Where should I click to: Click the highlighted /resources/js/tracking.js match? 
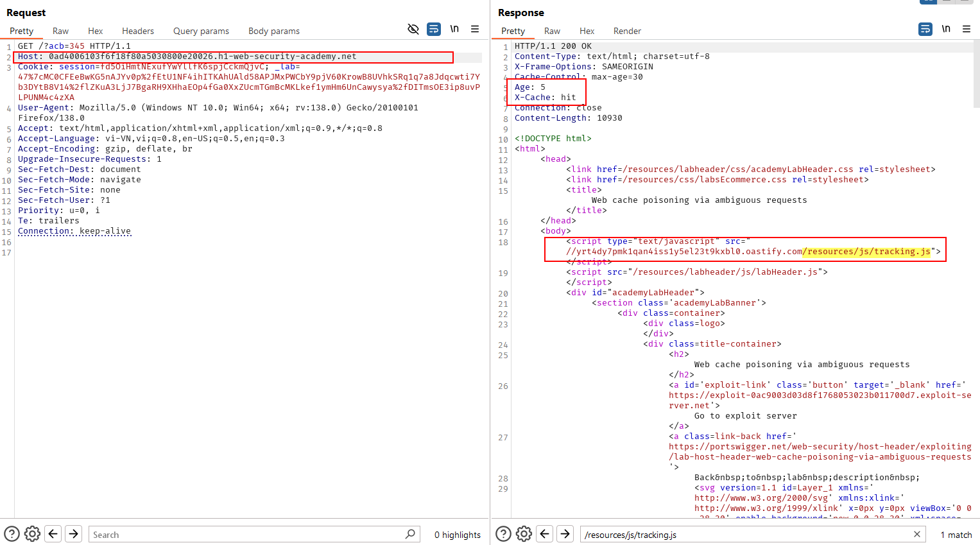click(x=866, y=252)
